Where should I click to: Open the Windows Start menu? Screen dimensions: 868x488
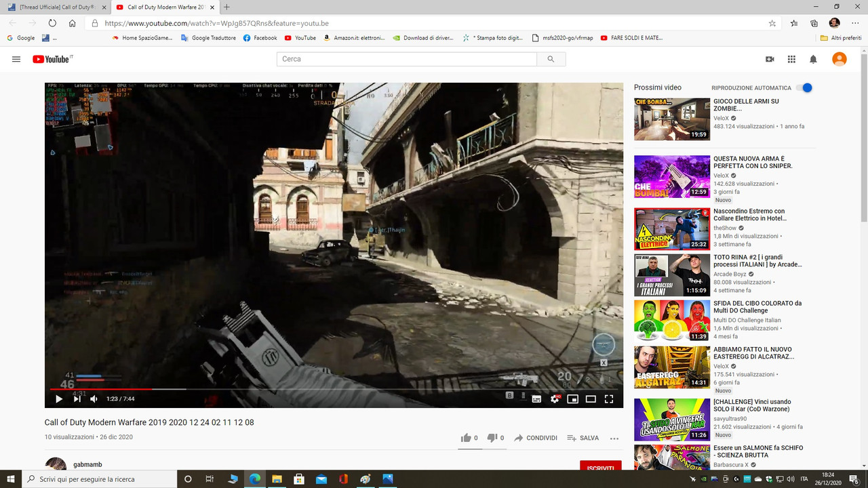point(11,479)
